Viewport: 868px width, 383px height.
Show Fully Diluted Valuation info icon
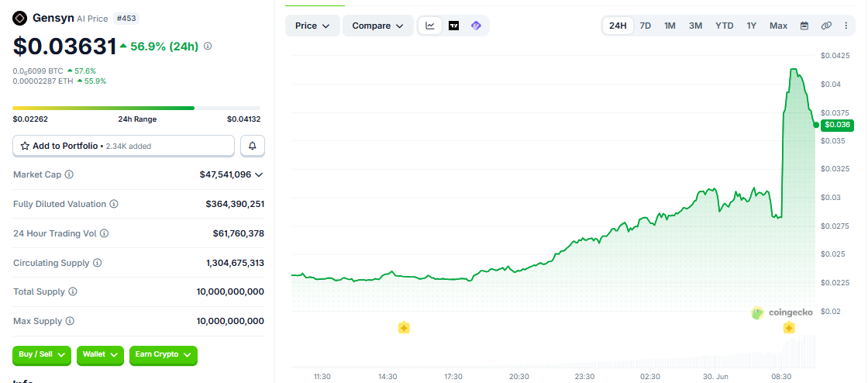pyautogui.click(x=113, y=204)
